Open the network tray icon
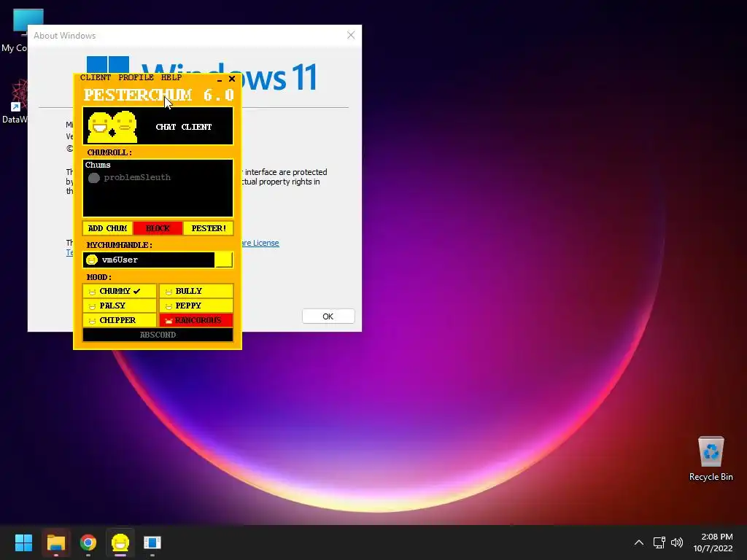 pyautogui.click(x=659, y=542)
